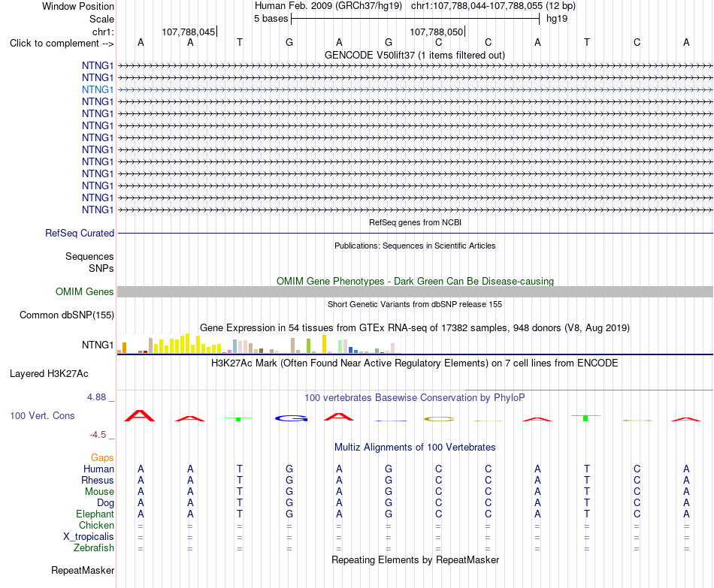Click the tallest red A in the conservation logo
The height and width of the screenshot is (588, 714).
tap(140, 416)
